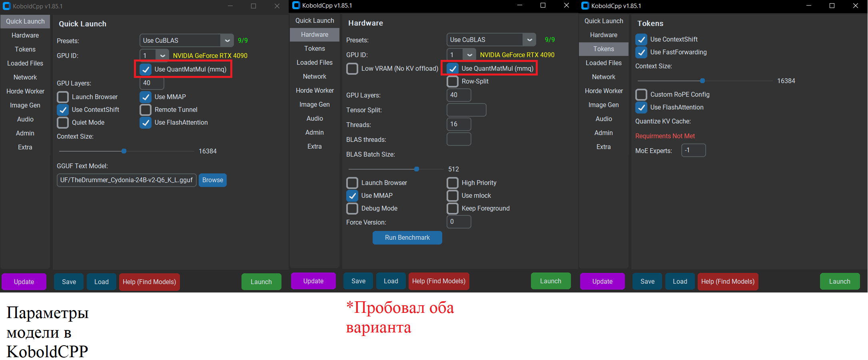The height and width of the screenshot is (360, 868).
Task: Open Network tab in middle window
Action: 315,77
